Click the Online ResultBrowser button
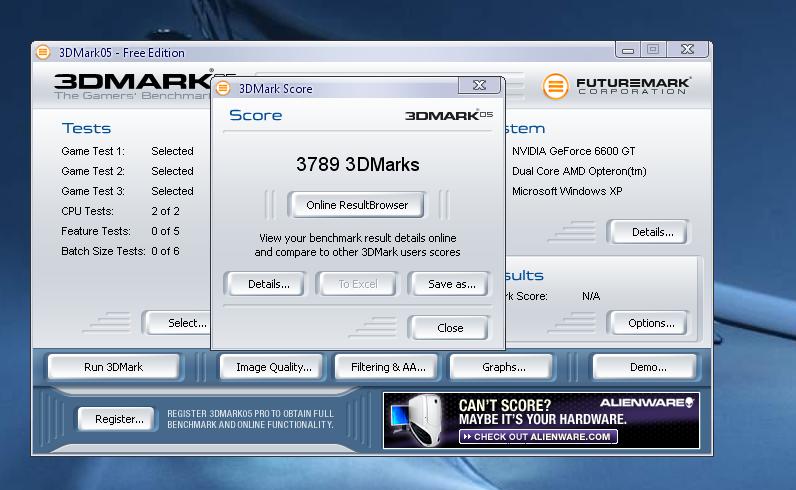The width and height of the screenshot is (796, 490). point(356,205)
